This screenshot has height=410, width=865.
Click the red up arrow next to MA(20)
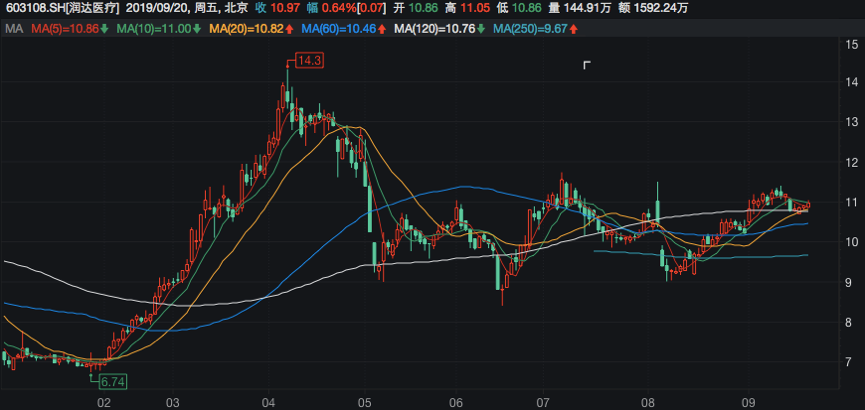coord(288,28)
